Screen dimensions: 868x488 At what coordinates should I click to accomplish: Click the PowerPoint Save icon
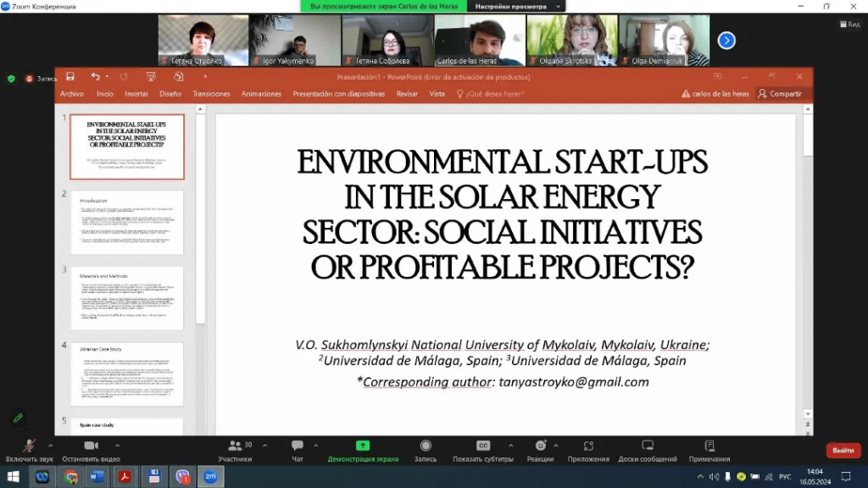point(70,76)
